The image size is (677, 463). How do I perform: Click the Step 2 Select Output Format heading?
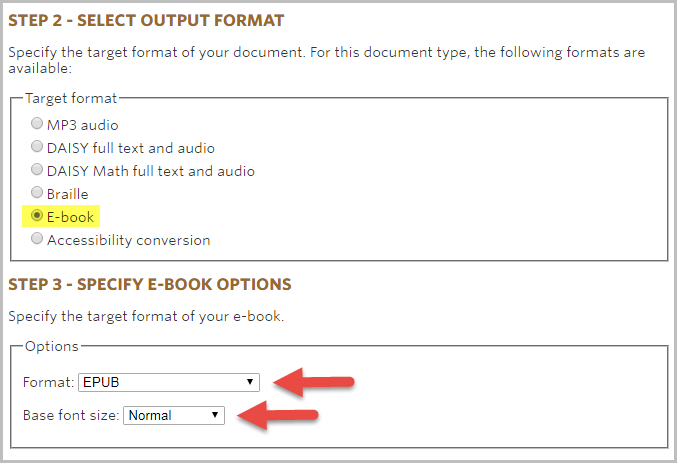pos(146,20)
